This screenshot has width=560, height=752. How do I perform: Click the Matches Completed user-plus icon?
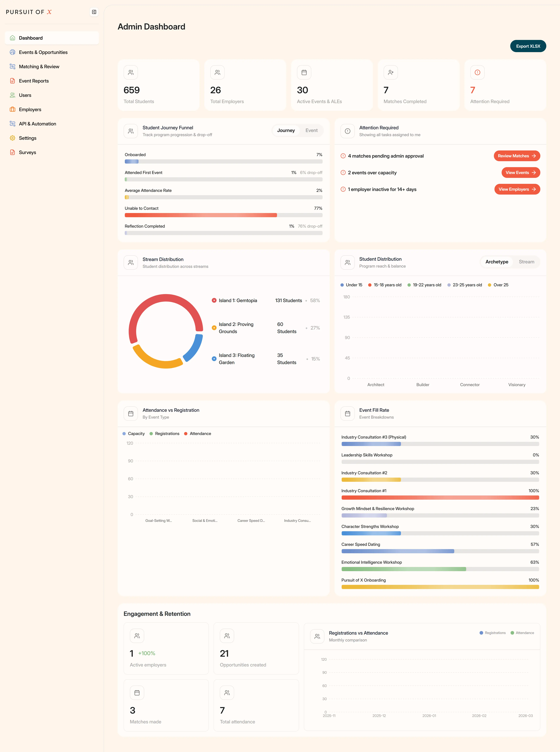391,72
